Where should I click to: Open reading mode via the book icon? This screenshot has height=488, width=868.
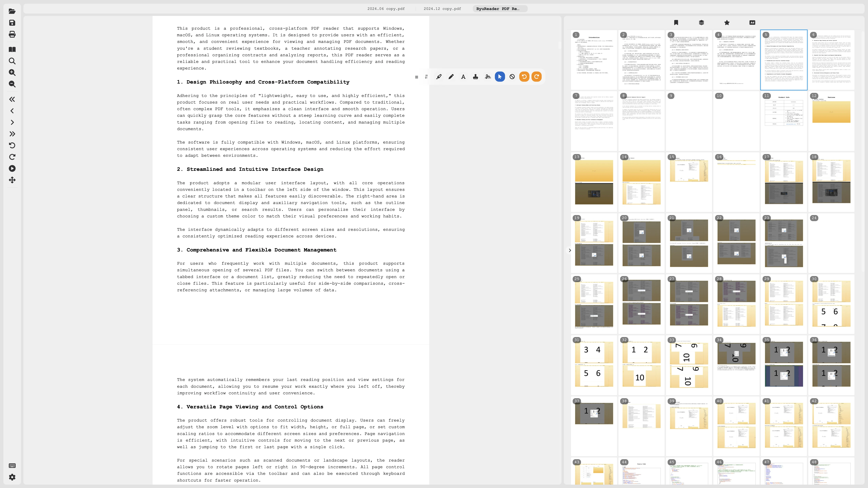[12, 49]
